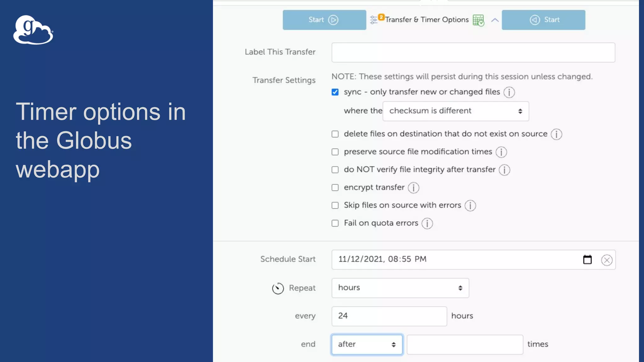Image resolution: width=644 pixels, height=362 pixels.
Task: Start transfer with the right Start button
Action: pyautogui.click(x=543, y=20)
